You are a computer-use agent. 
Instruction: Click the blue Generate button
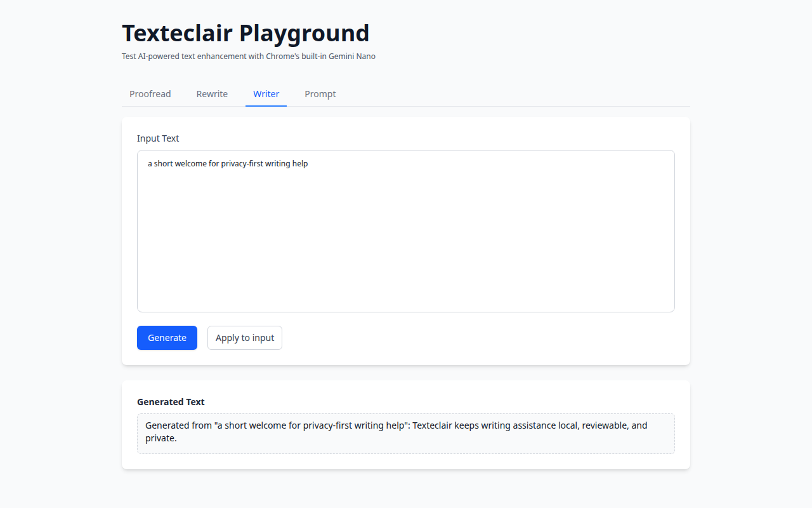pyautogui.click(x=167, y=338)
